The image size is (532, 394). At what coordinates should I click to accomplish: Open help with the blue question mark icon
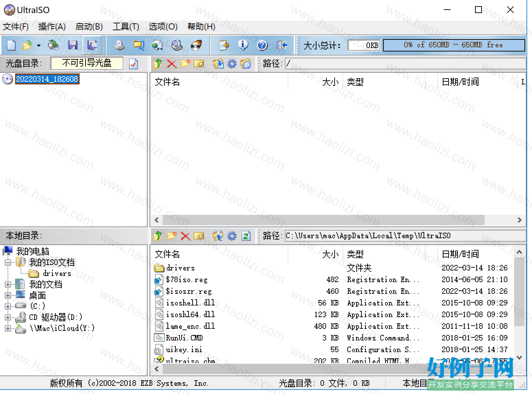pos(262,45)
